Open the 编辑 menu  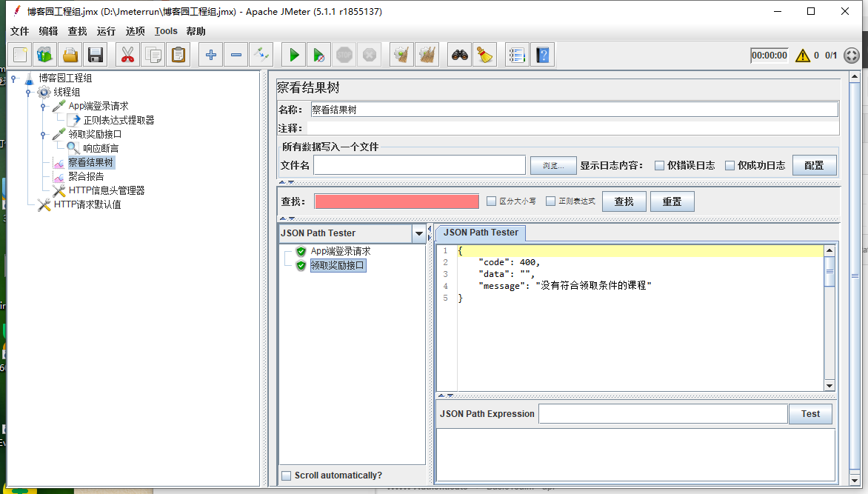point(48,31)
